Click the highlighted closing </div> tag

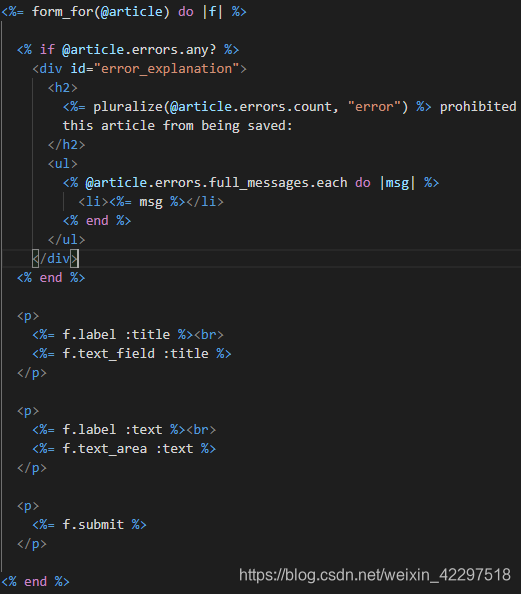[x=55, y=259]
